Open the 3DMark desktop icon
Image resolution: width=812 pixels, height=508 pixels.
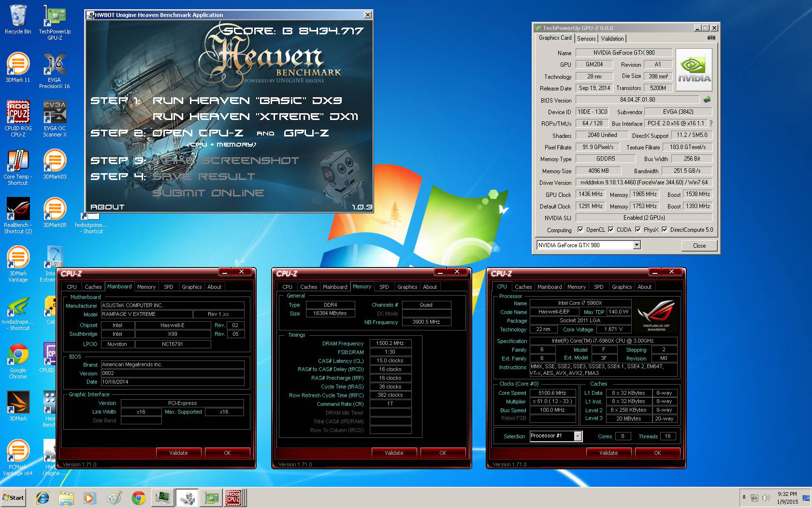pyautogui.click(x=18, y=406)
